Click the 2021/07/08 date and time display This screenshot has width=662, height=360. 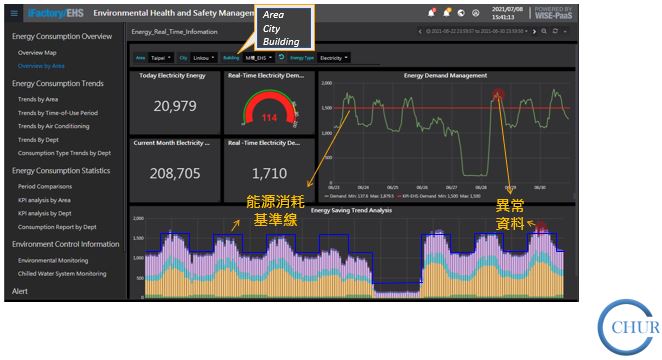click(507, 13)
